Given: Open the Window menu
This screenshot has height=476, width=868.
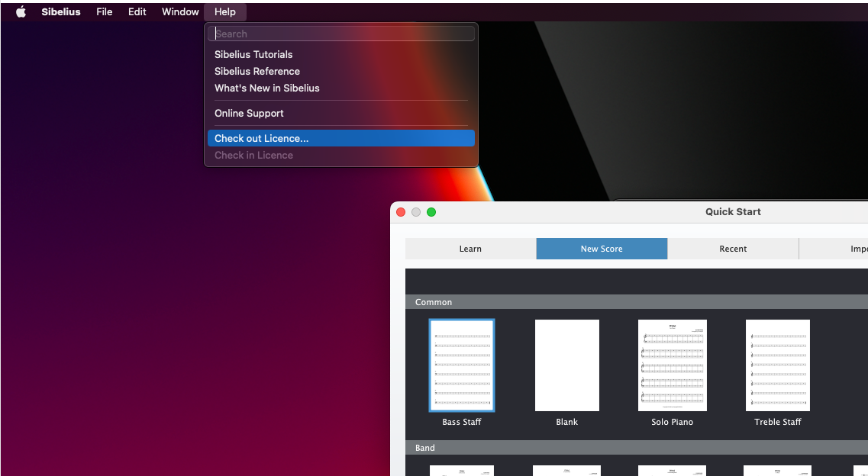Looking at the screenshot, I should click(x=180, y=11).
